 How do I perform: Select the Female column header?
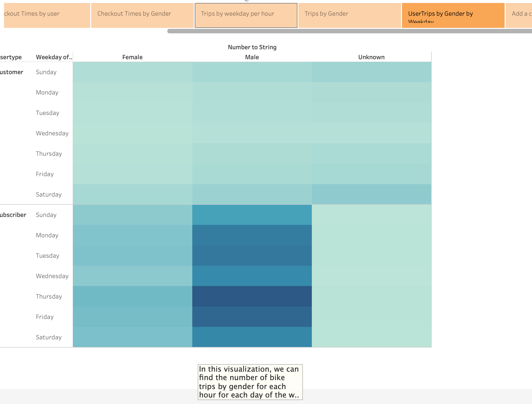click(132, 57)
